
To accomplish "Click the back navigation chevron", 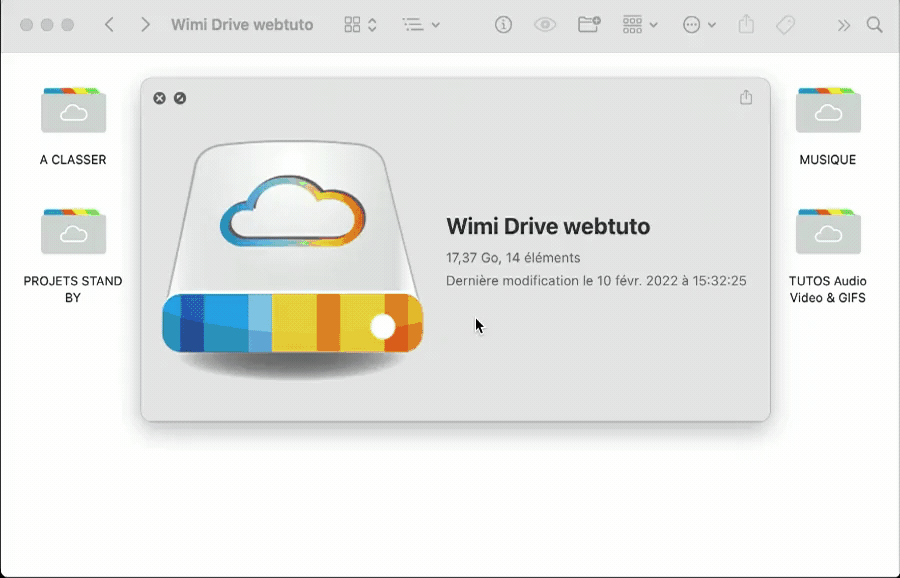I will 109,24.
